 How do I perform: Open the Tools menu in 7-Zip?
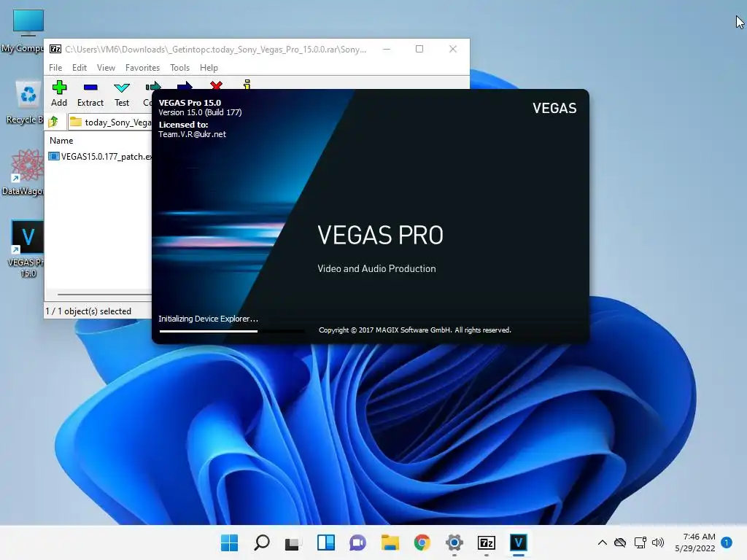tap(179, 68)
